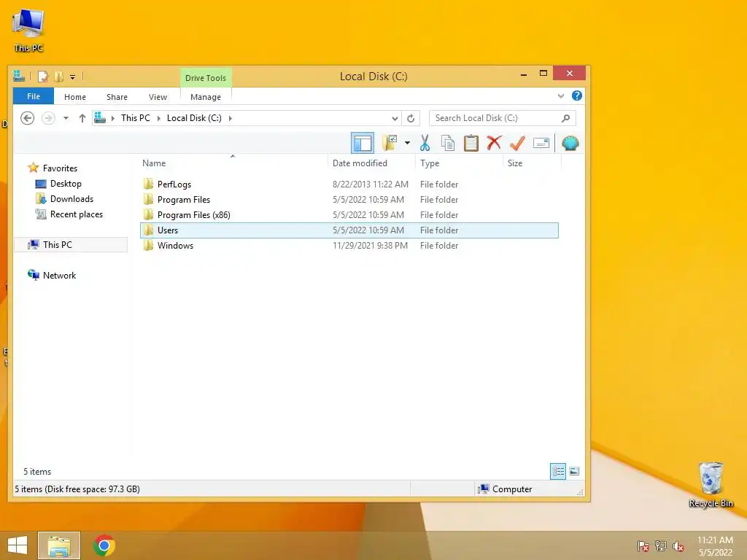Copy selection with the copy icon
The image size is (747, 560).
448,143
